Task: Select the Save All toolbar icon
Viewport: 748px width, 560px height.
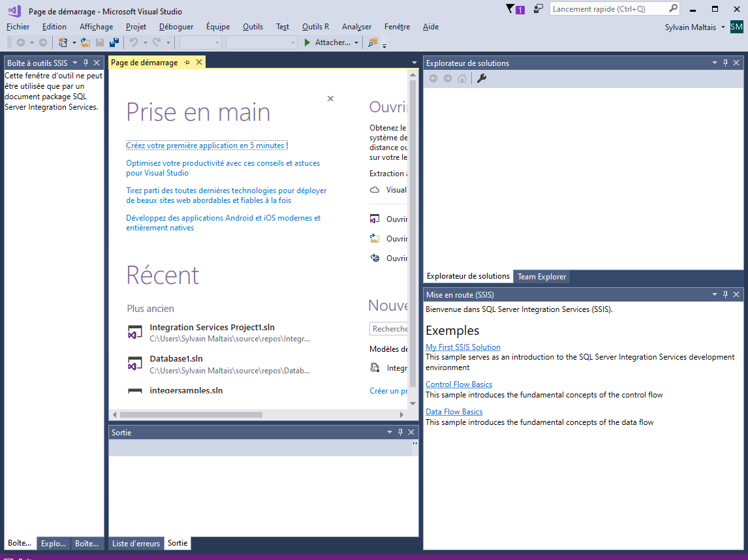Action: [114, 42]
